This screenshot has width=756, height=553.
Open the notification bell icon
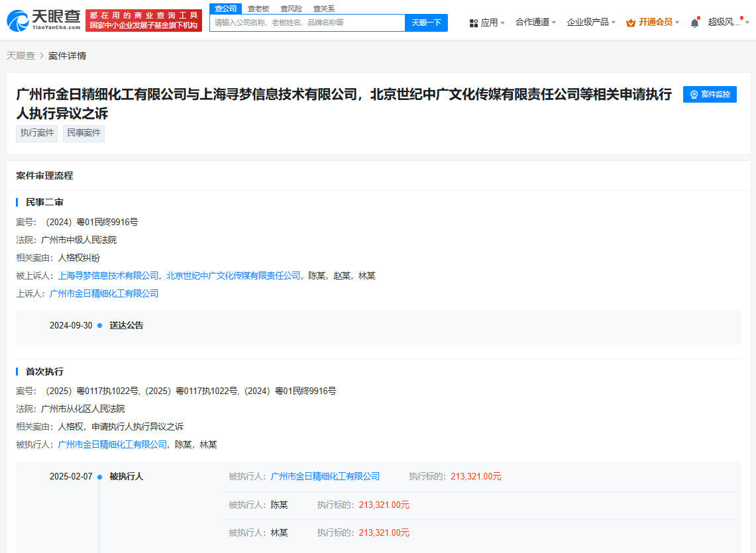click(694, 22)
